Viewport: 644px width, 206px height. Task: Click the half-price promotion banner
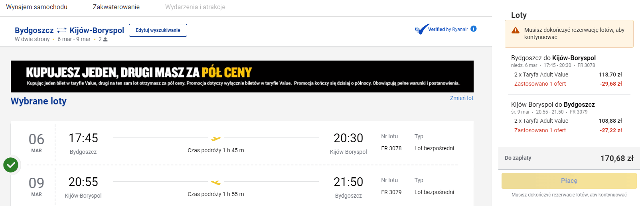click(x=242, y=77)
